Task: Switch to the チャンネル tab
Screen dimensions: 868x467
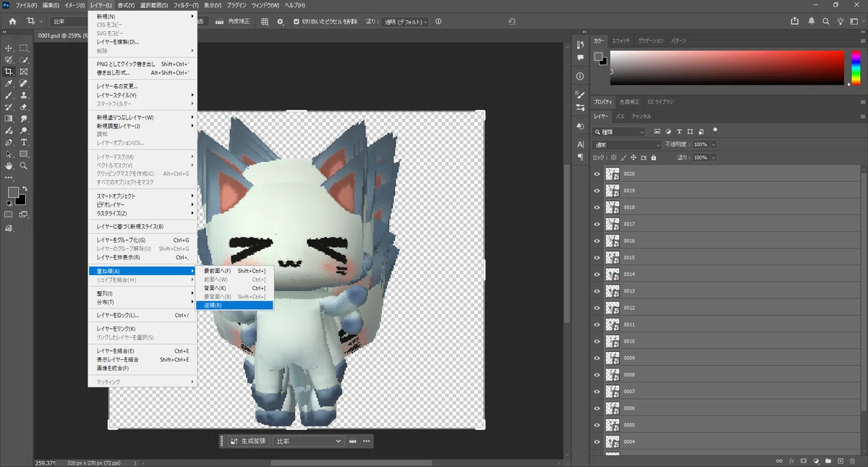Action: tap(641, 116)
